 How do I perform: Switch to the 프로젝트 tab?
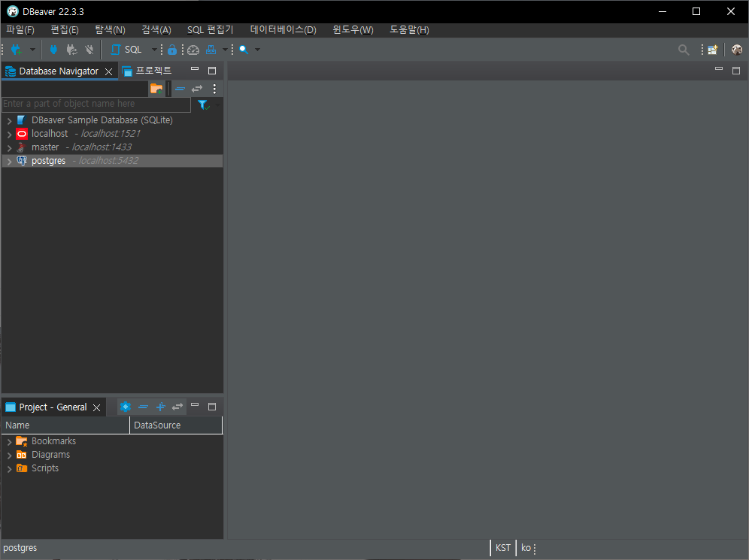coord(147,71)
